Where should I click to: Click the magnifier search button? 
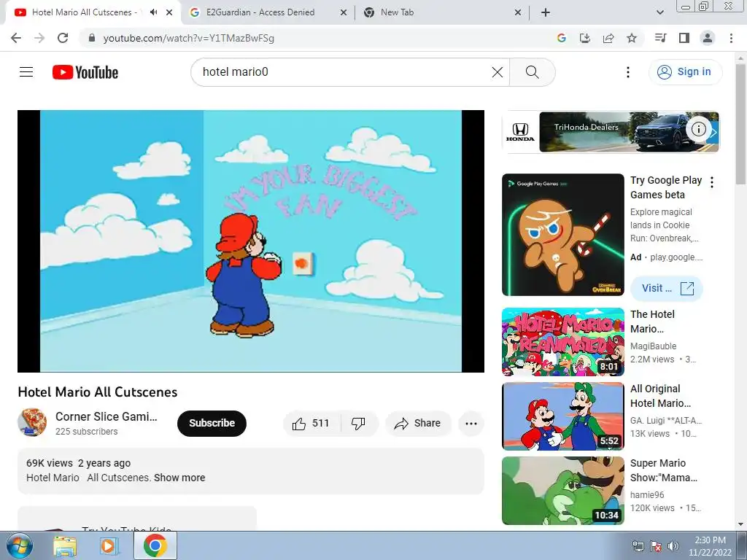pos(532,72)
